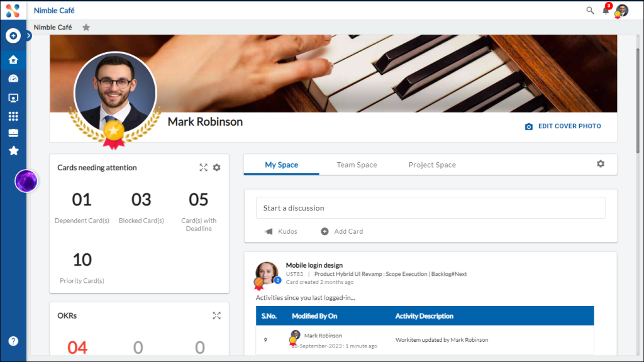Screen dimensions: 644x362
Task: Click the briefcase icon in the sidebar
Action: [x=13, y=133]
